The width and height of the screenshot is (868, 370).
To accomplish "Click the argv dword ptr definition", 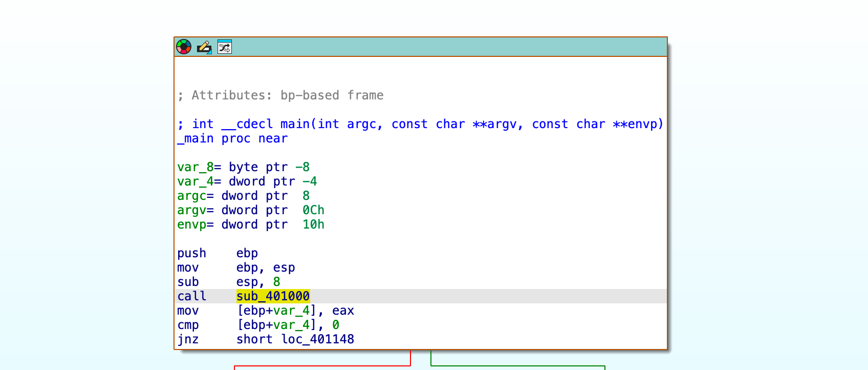I will coord(251,210).
